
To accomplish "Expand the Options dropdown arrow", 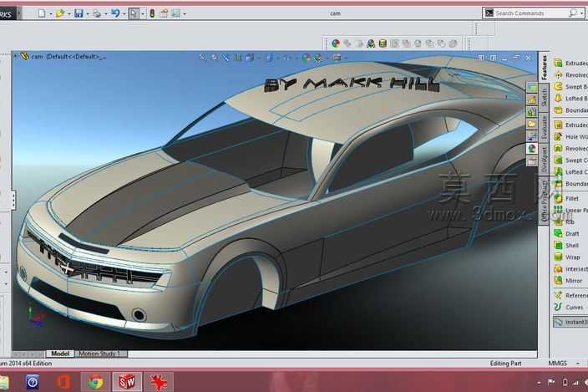I will point(185,14).
